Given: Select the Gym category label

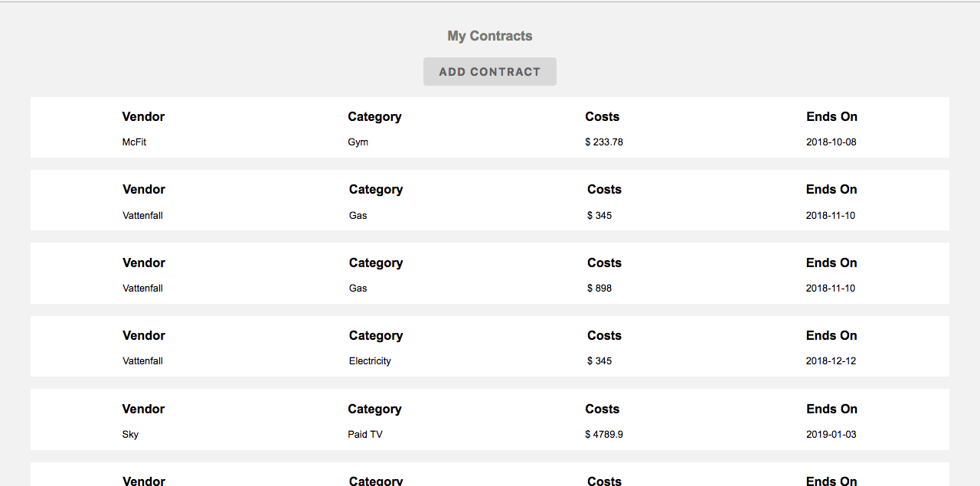Looking at the screenshot, I should pyautogui.click(x=358, y=142).
